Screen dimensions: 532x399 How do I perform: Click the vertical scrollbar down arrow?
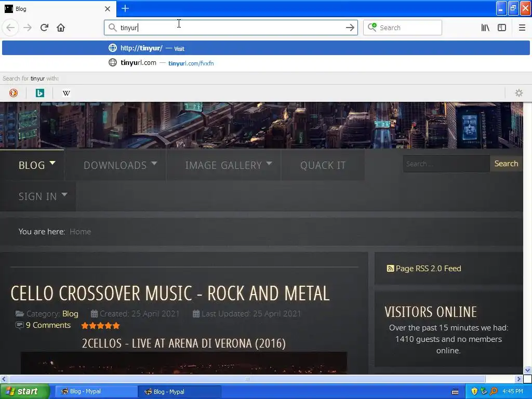tap(527, 370)
